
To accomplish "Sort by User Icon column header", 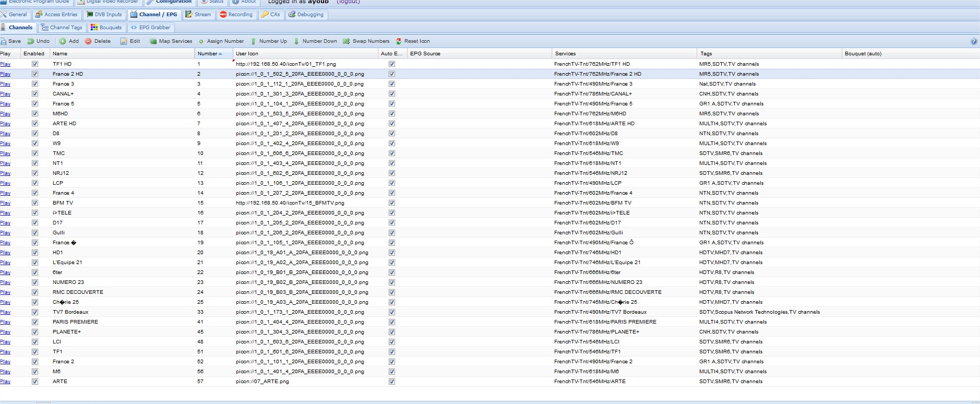I will 305,54.
